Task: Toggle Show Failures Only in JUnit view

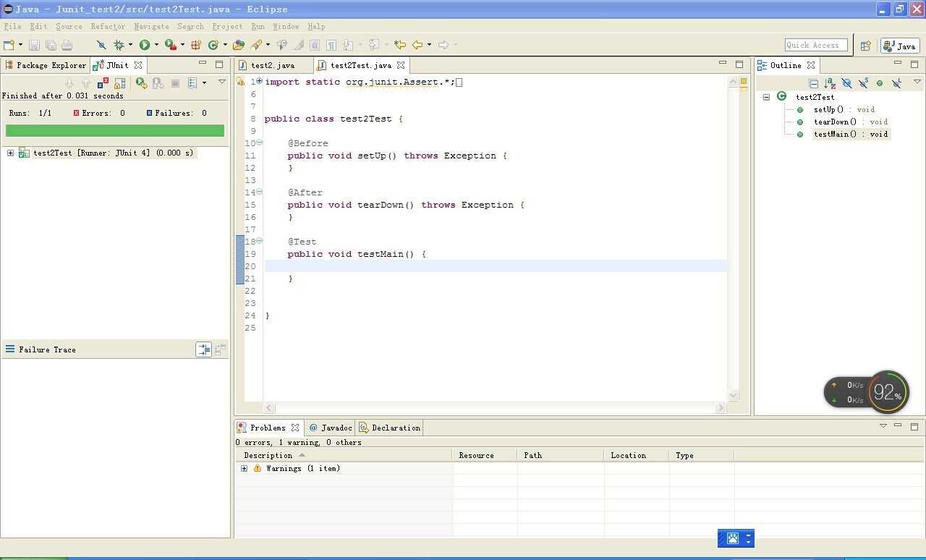Action: tap(103, 83)
